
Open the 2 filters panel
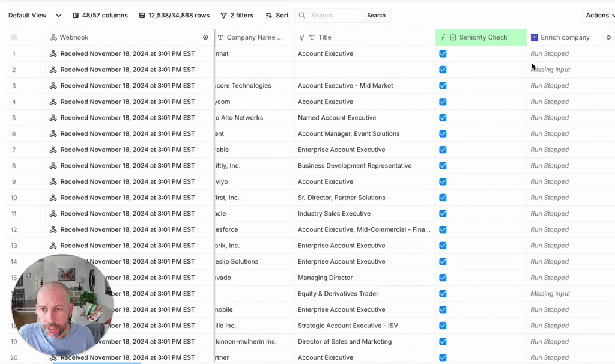tap(237, 16)
